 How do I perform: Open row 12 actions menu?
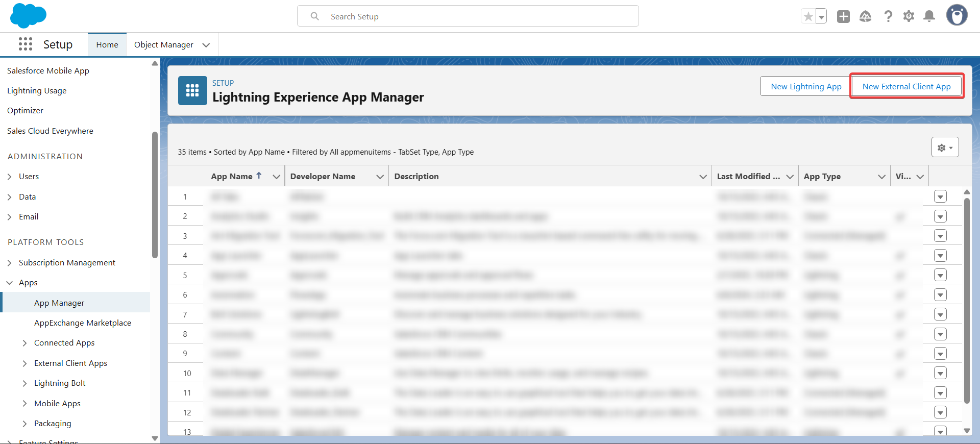point(940,412)
